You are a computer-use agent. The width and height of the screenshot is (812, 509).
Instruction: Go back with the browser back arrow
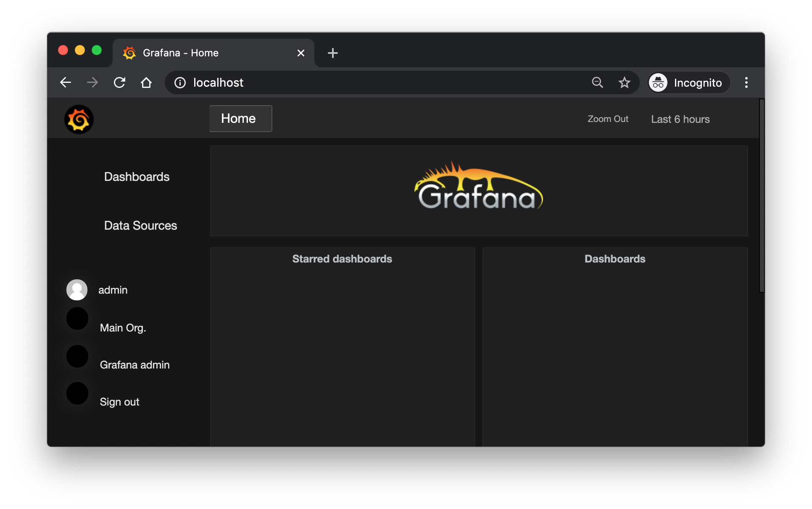coord(66,82)
